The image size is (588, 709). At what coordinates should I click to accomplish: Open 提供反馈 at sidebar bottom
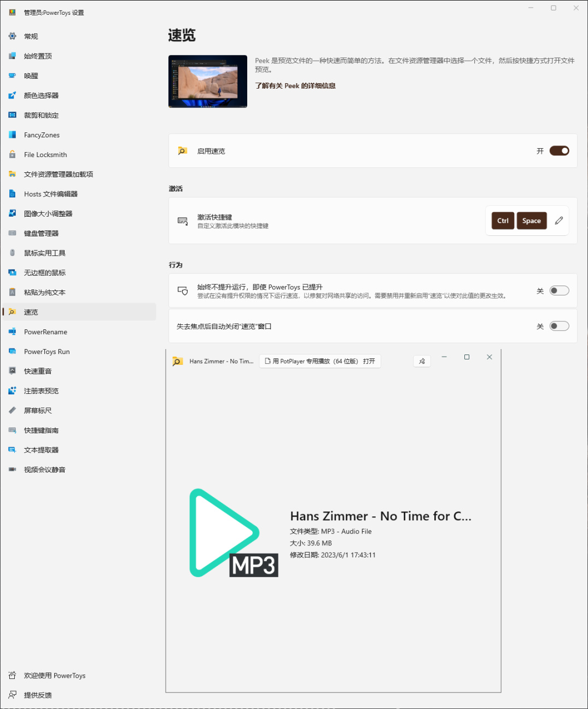pyautogui.click(x=79, y=695)
